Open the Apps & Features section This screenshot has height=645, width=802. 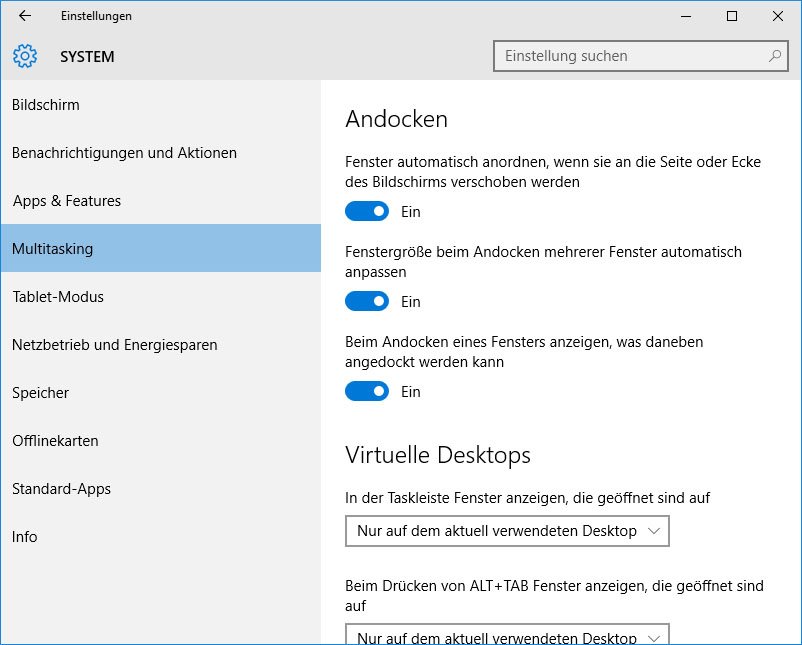[x=66, y=200]
